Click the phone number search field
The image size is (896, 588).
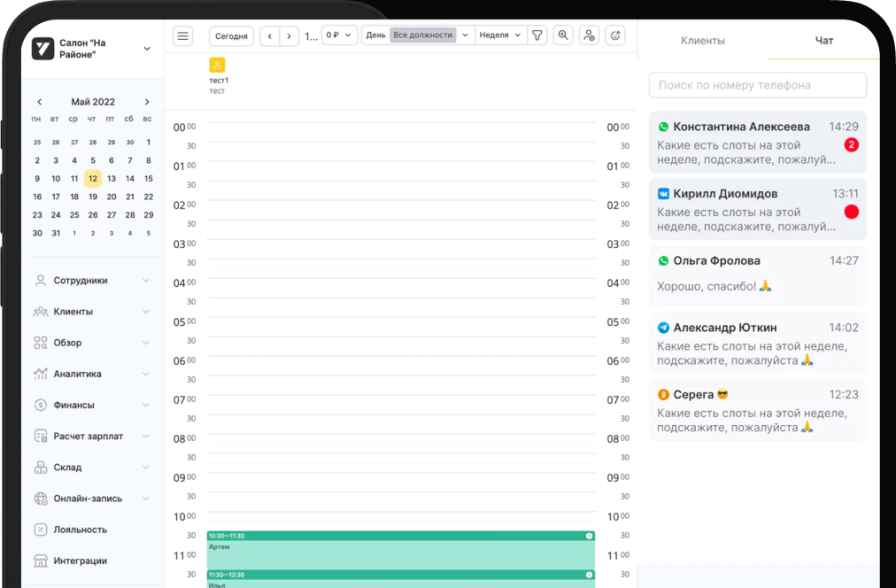(758, 85)
